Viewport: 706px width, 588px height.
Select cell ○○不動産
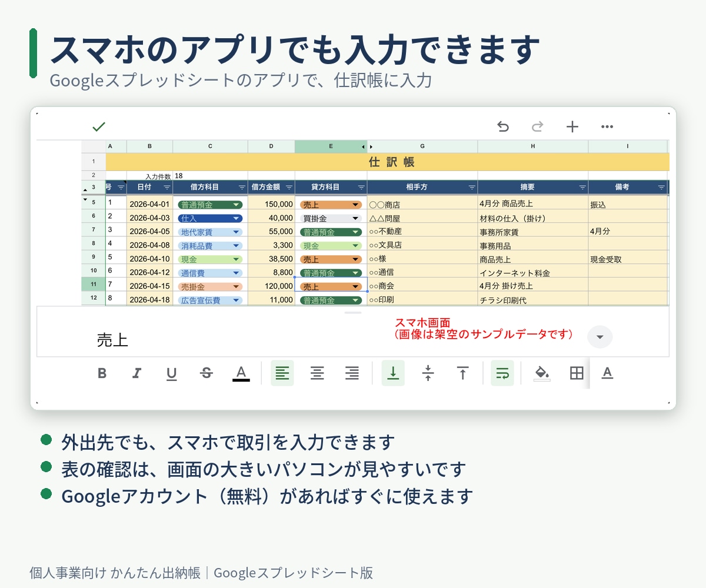point(422,231)
